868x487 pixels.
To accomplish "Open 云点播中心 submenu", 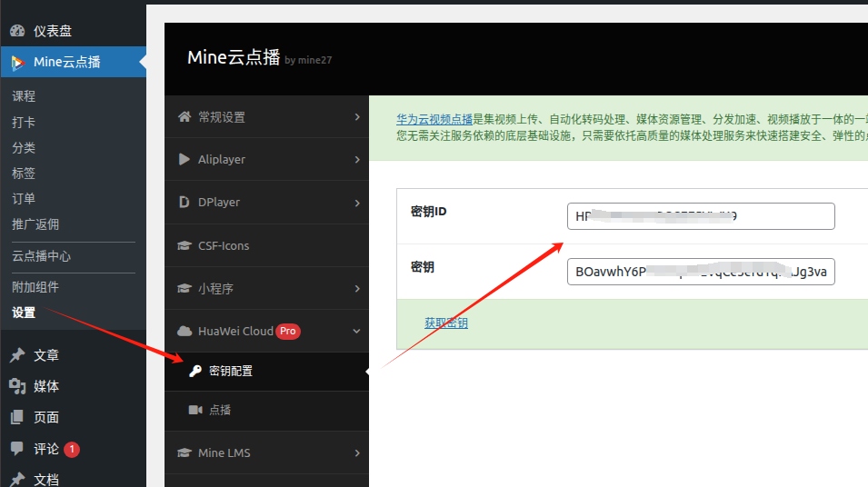I will tap(42, 256).
